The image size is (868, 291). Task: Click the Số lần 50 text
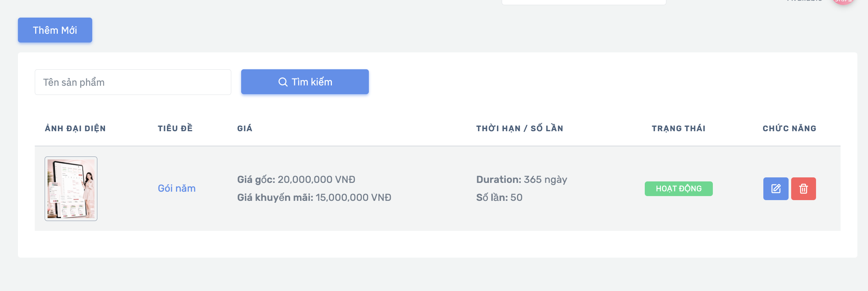(x=500, y=198)
